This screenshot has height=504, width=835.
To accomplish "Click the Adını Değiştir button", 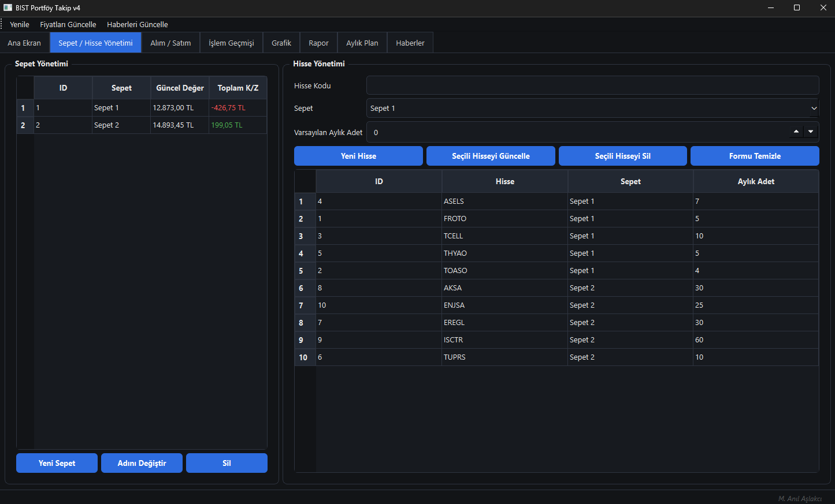I will (142, 463).
